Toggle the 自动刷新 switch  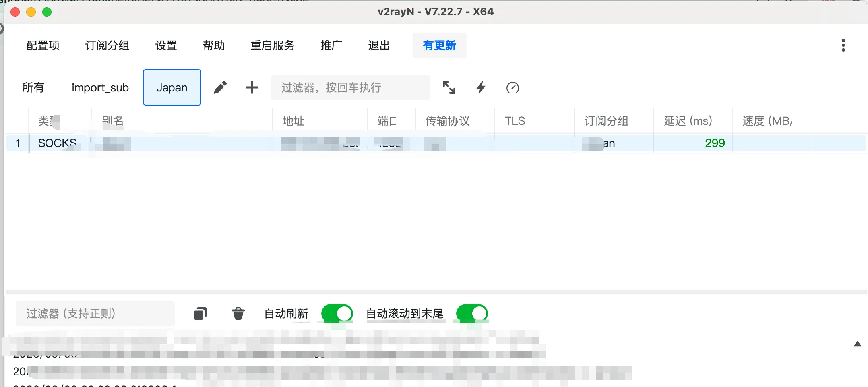click(337, 313)
